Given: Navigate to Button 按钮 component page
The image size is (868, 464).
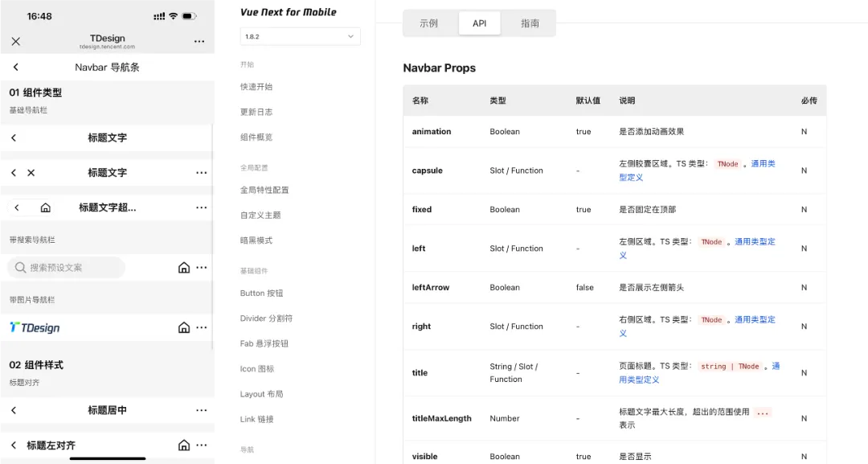Looking at the screenshot, I should 262,294.
